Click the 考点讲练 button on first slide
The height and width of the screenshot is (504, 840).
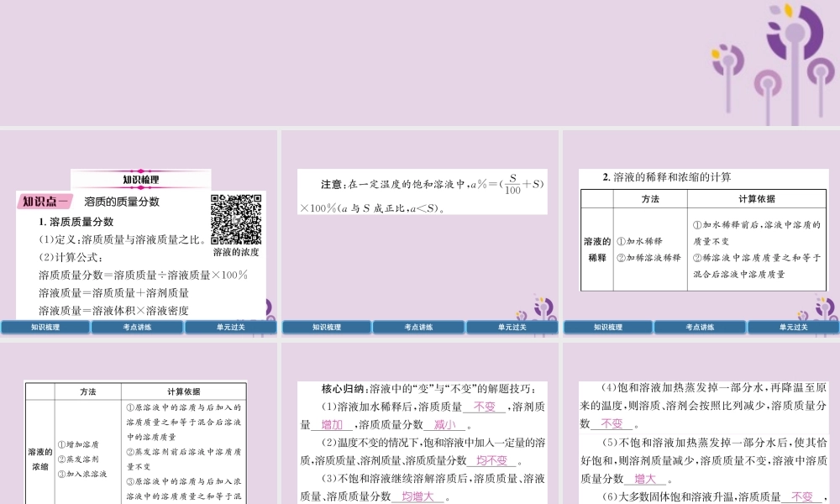tap(137, 327)
